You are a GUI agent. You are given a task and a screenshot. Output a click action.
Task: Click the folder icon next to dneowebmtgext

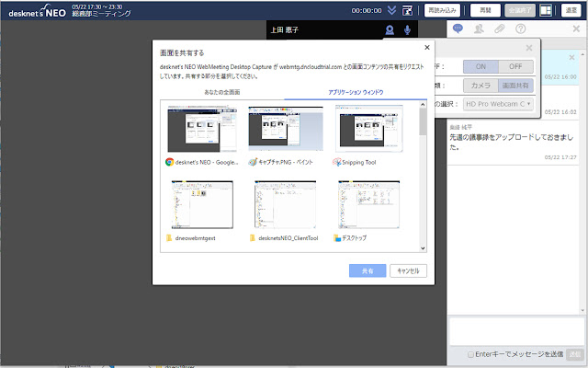[x=169, y=238]
